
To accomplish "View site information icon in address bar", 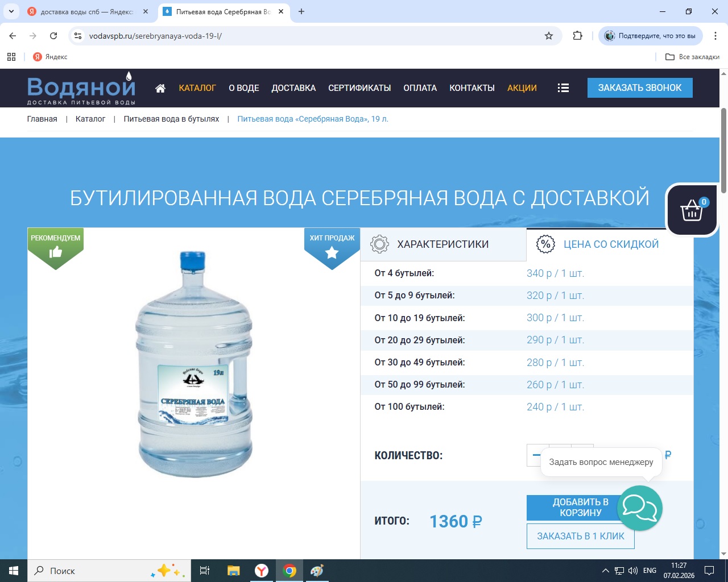I will 78,36.
